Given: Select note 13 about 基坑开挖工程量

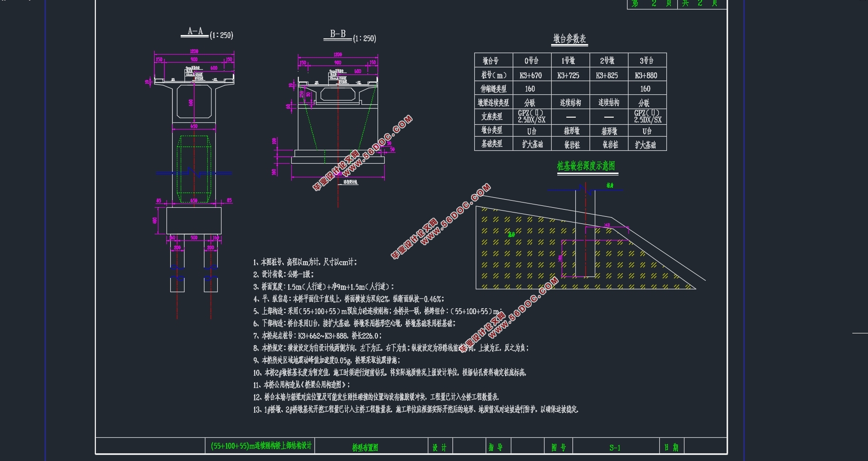Looking at the screenshot, I should point(416,409).
